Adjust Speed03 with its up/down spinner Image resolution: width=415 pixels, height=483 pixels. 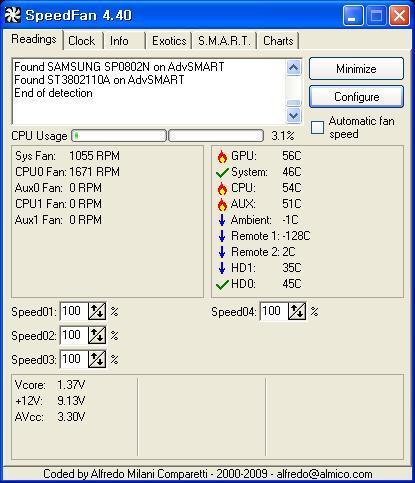[97, 359]
